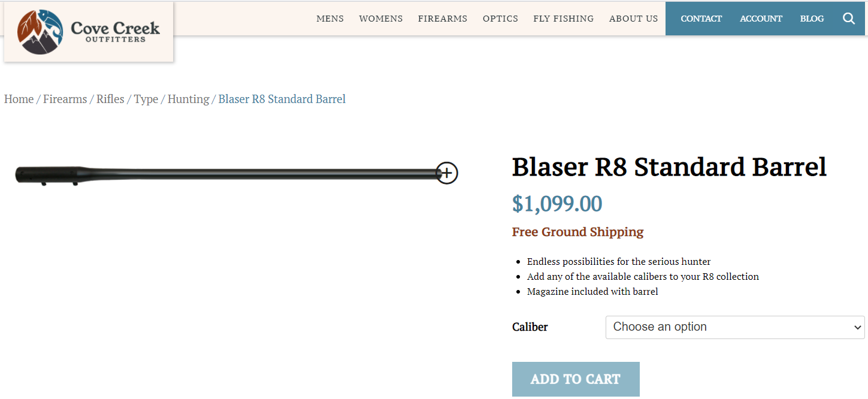Open the Fly Fishing menu
Screen dimensions: 868x399
[564, 19]
